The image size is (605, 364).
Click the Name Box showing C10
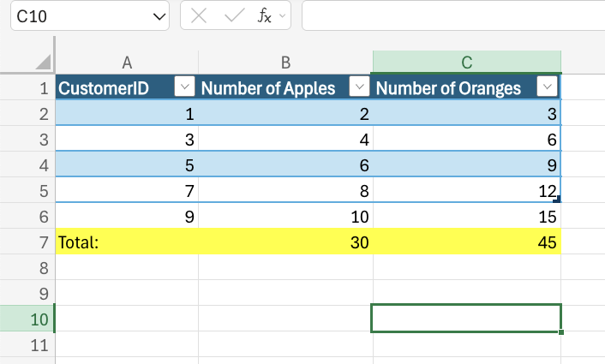(x=89, y=15)
